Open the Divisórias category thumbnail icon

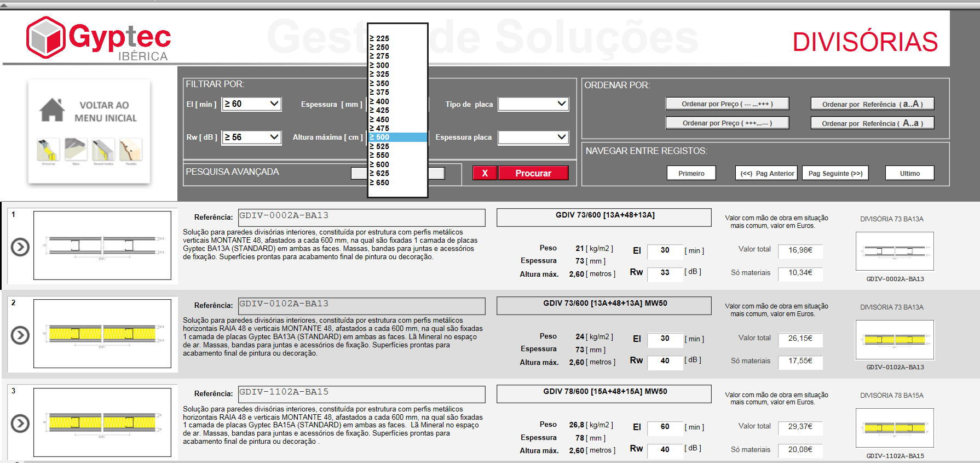coord(48,150)
